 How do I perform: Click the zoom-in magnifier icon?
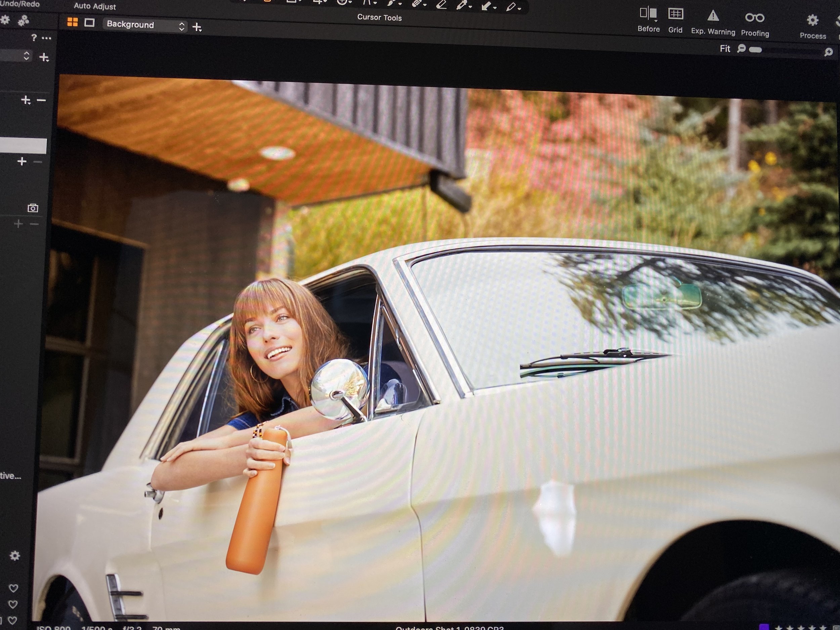point(828,52)
